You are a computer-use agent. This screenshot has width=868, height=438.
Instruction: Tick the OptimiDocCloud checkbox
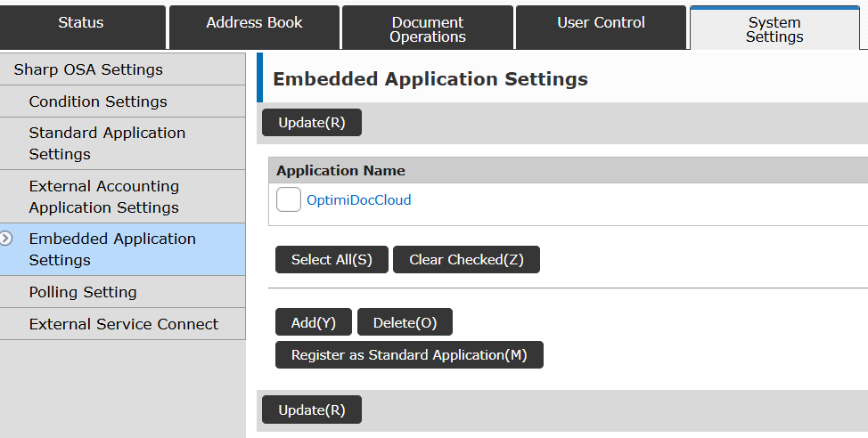pos(289,200)
